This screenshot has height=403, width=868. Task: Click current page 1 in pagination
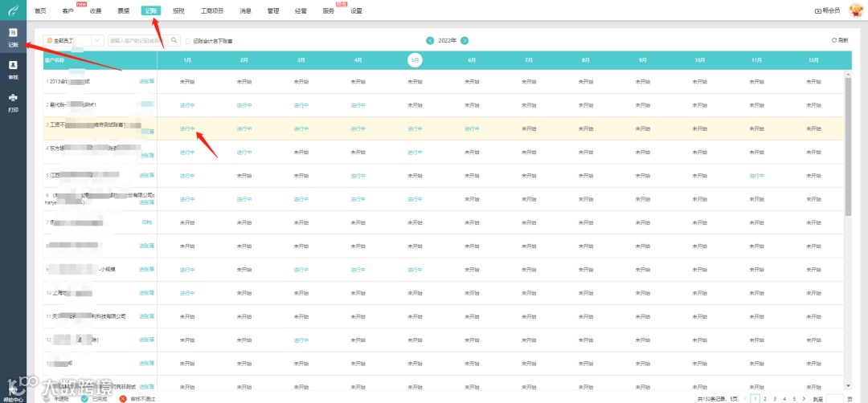point(755,398)
